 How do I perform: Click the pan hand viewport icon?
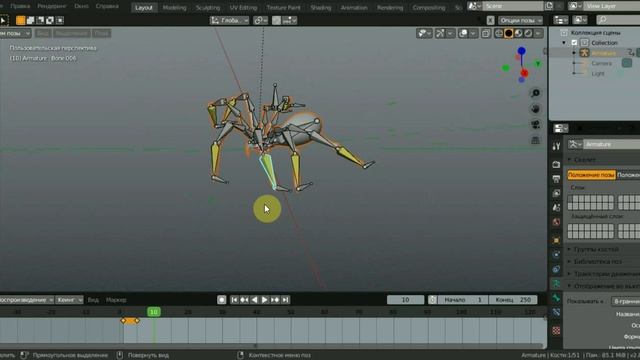[x=536, y=109]
